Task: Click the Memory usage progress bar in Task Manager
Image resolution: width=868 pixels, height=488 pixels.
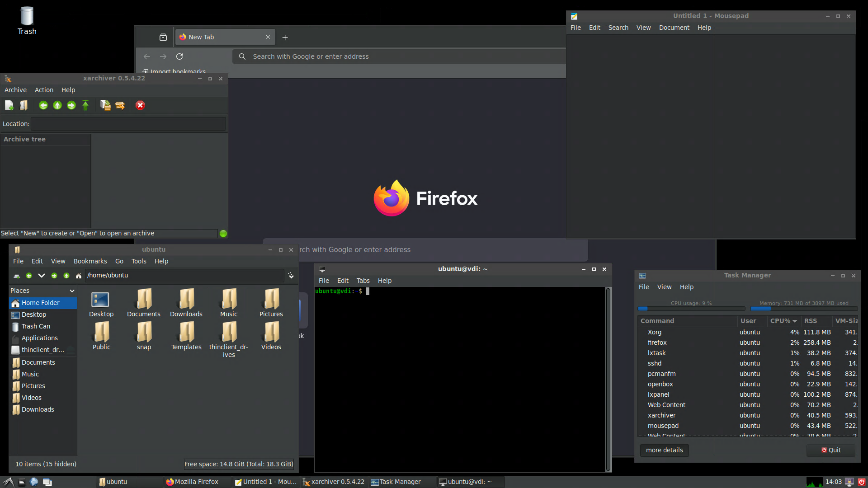Action: 804,309
